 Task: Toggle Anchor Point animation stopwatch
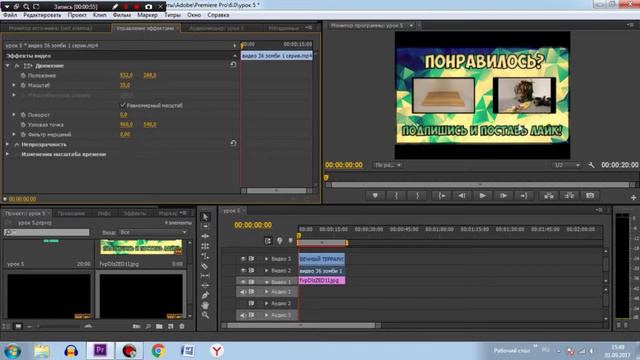(23, 125)
